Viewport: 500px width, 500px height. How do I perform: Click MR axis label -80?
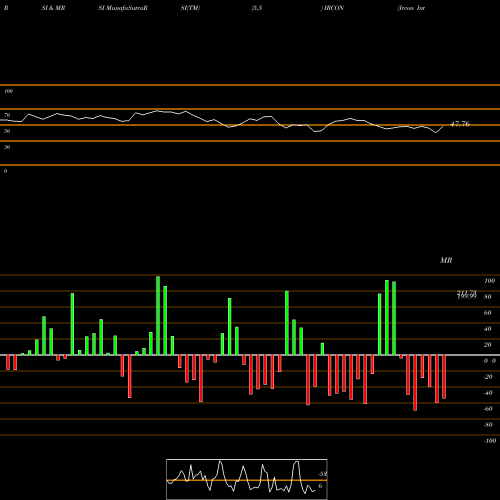[488, 425]
